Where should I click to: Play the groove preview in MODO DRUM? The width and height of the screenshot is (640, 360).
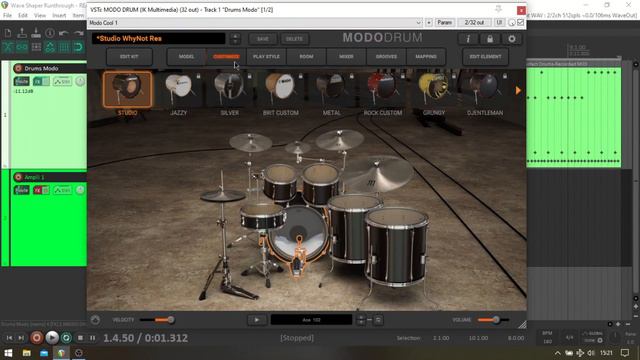[257, 320]
